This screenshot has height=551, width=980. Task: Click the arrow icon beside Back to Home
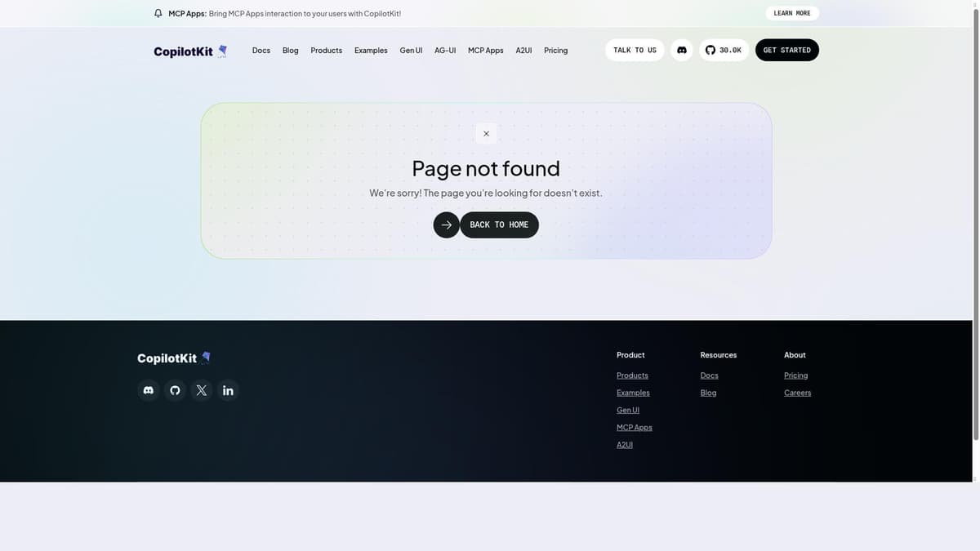point(446,225)
